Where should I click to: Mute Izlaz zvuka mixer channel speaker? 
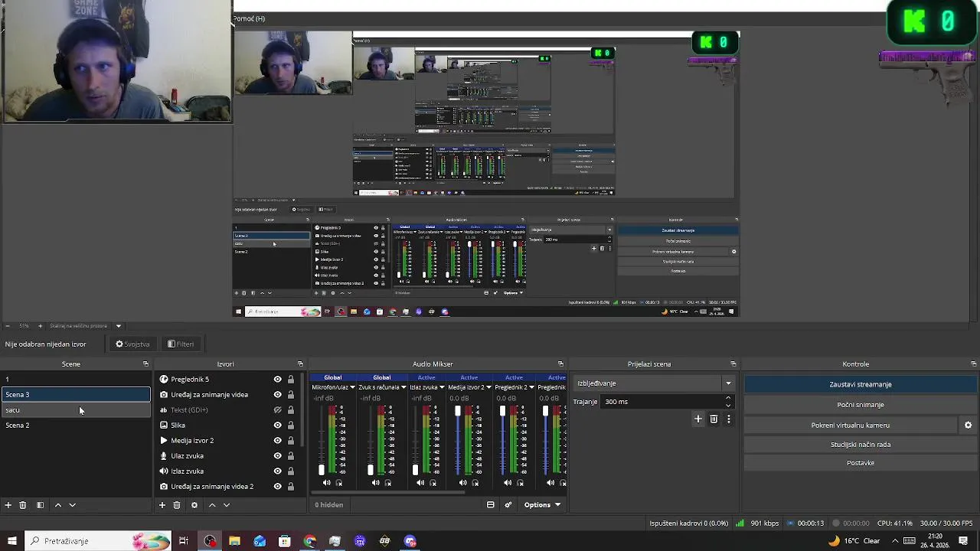420,483
